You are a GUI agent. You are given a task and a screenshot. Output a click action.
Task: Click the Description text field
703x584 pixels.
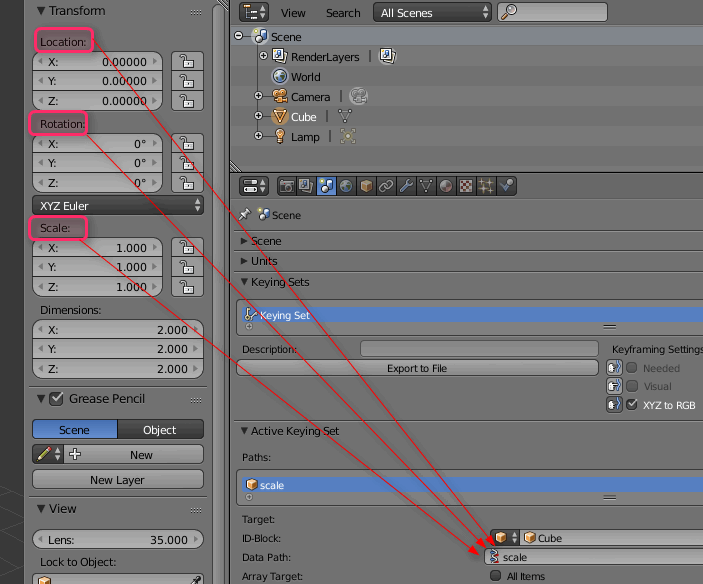[479, 348]
